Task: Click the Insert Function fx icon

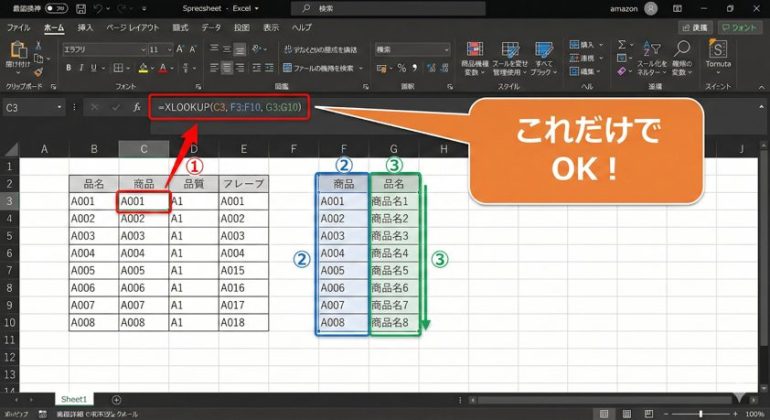Action: click(137, 107)
